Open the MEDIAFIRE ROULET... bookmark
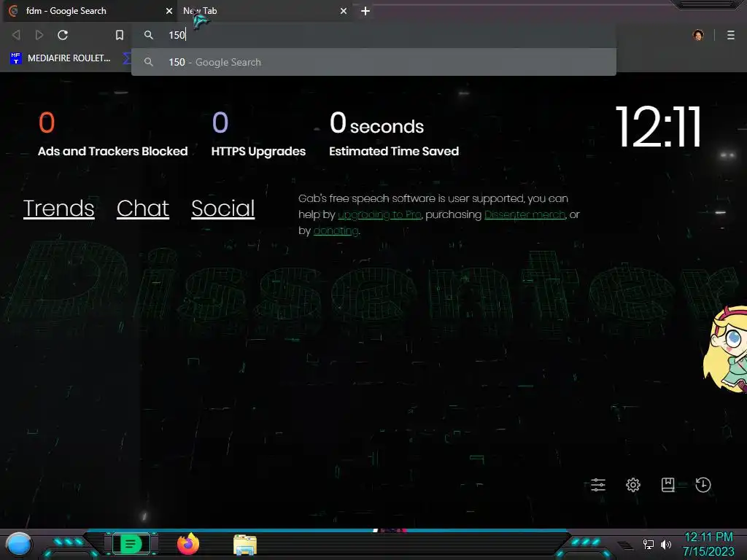 pos(61,58)
